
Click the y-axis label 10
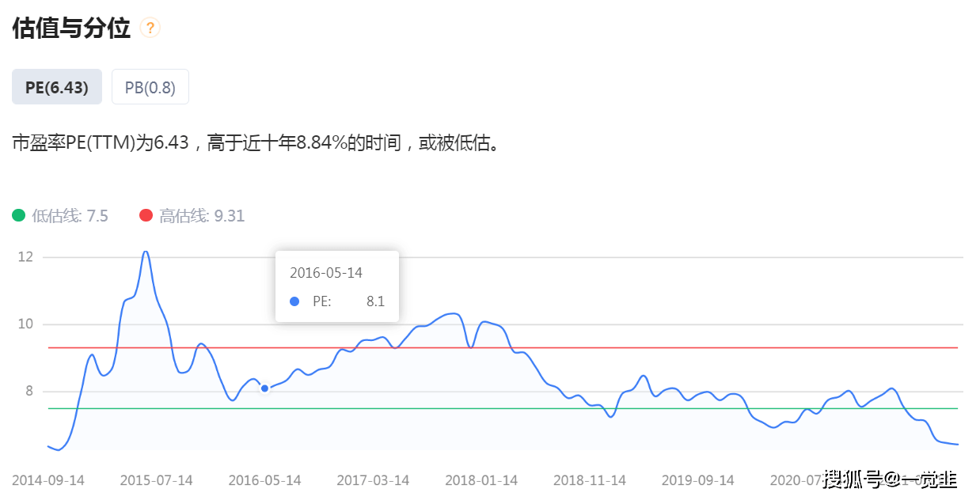click(x=25, y=324)
